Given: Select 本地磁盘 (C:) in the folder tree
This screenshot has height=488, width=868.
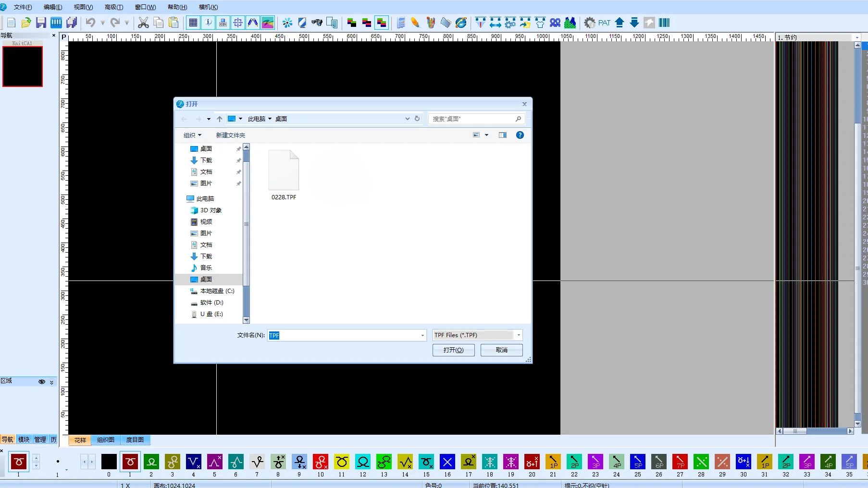Looking at the screenshot, I should click(212, 291).
